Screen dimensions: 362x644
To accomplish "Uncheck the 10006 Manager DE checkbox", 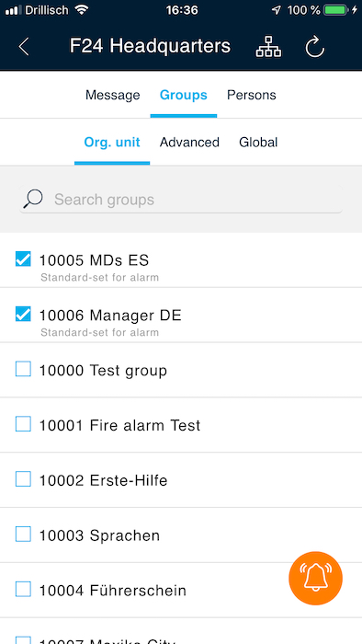I will tap(23, 315).
